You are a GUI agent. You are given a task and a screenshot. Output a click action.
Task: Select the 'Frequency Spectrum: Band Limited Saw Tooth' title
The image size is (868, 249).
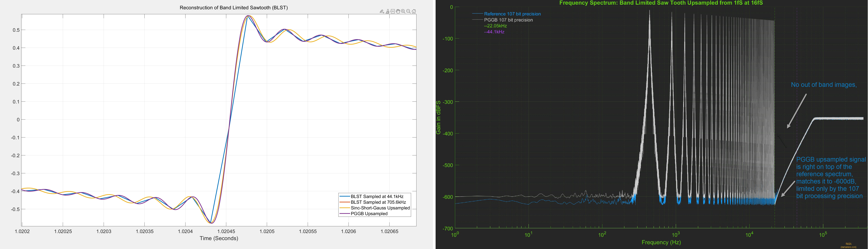661,3
